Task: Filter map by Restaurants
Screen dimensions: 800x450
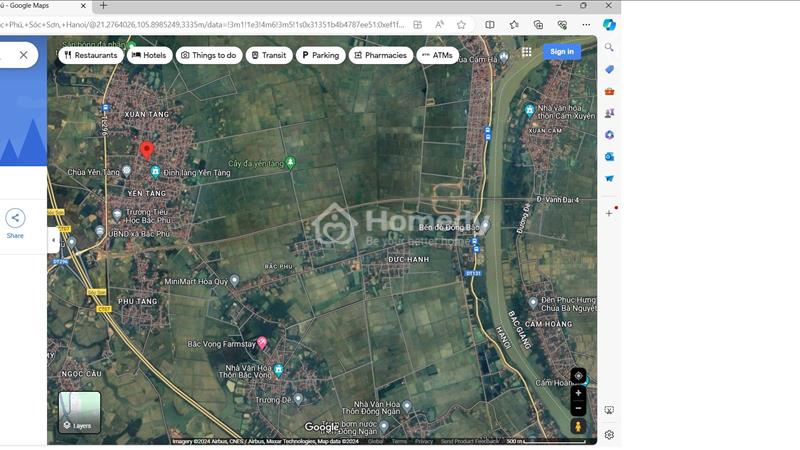Action: click(x=91, y=55)
